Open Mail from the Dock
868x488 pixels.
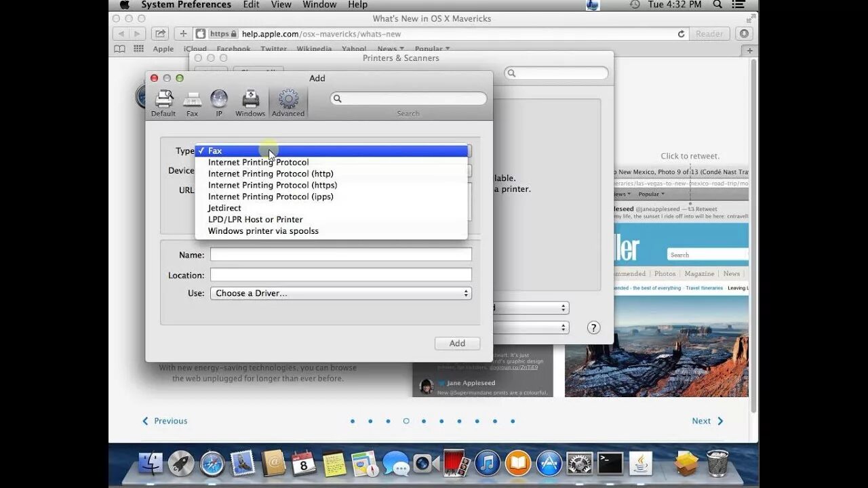pyautogui.click(x=242, y=464)
